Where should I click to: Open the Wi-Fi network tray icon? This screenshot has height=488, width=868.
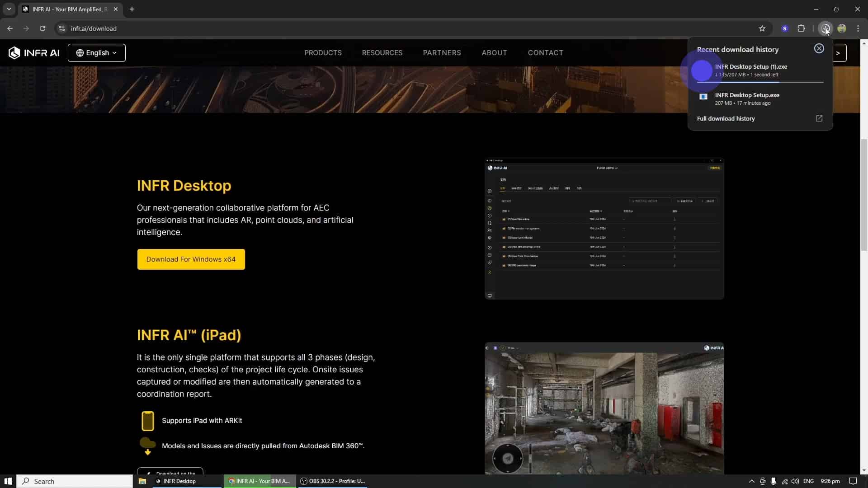pos(784,481)
